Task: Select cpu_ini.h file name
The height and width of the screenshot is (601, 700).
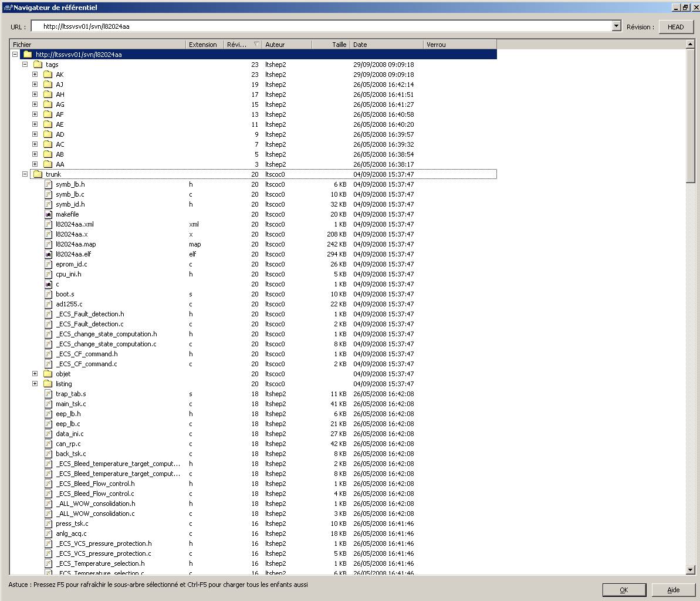Action: (68, 274)
